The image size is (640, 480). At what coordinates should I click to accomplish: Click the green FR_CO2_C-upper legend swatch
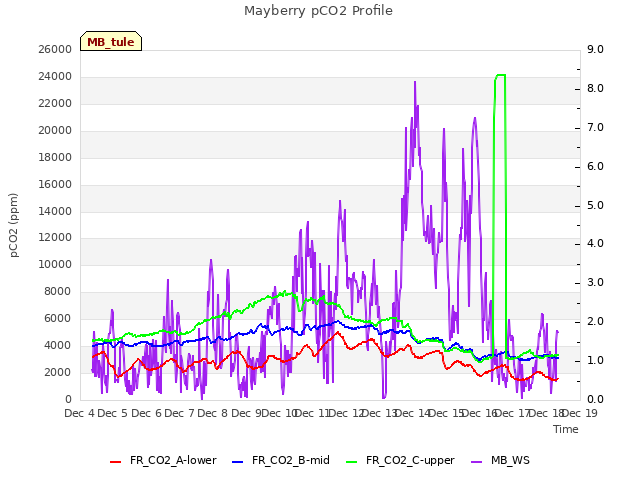pos(351,462)
